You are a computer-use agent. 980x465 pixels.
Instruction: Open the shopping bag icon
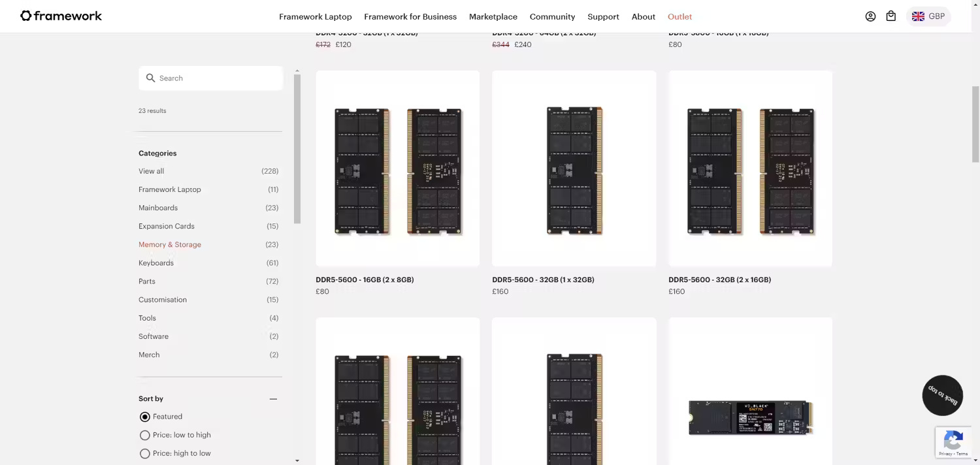click(890, 16)
